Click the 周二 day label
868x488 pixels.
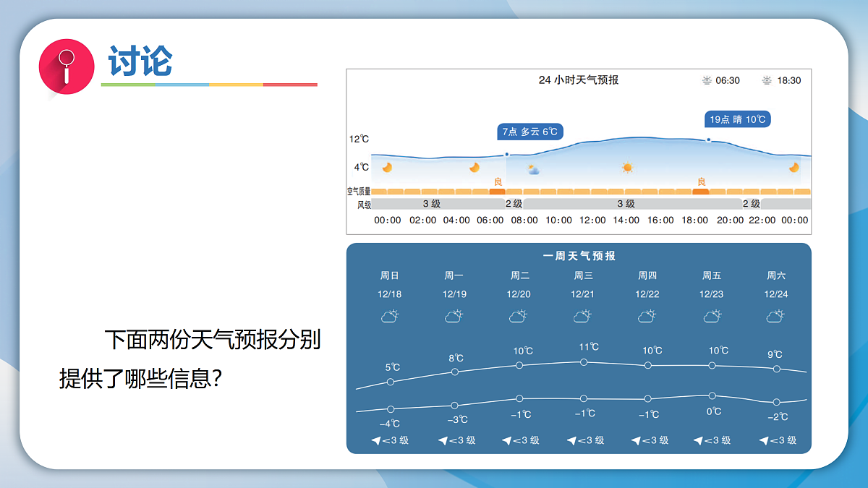(x=519, y=275)
